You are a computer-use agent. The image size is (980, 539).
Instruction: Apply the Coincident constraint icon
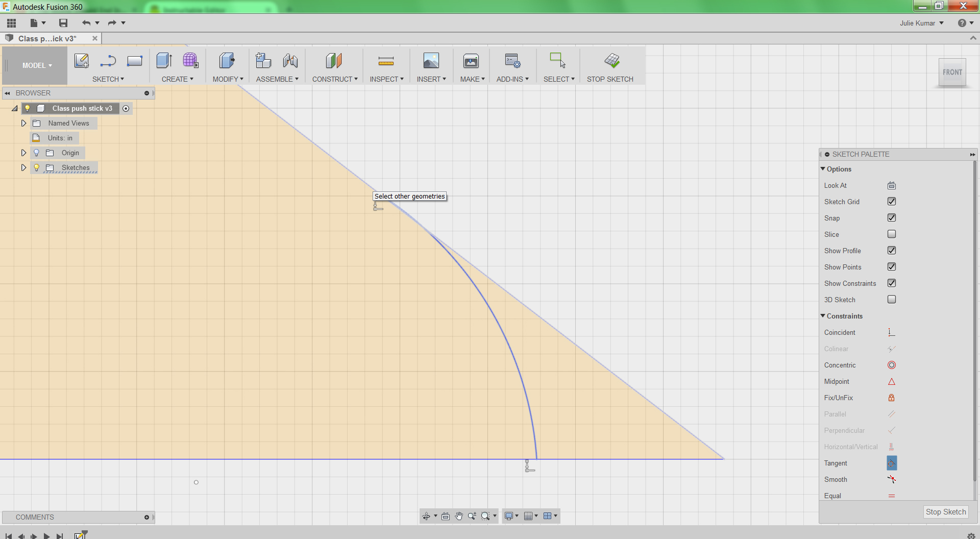coord(892,332)
